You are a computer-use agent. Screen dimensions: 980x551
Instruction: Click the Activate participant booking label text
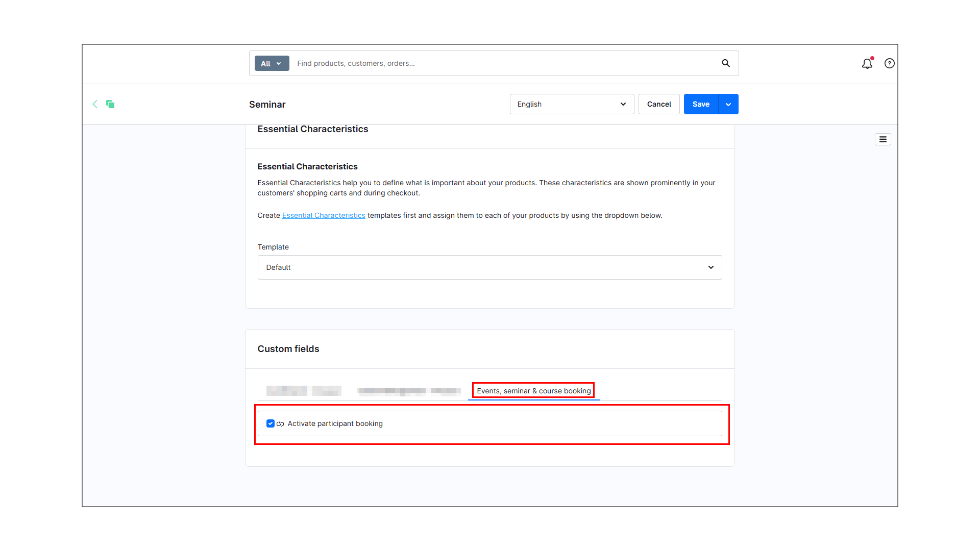coord(335,423)
